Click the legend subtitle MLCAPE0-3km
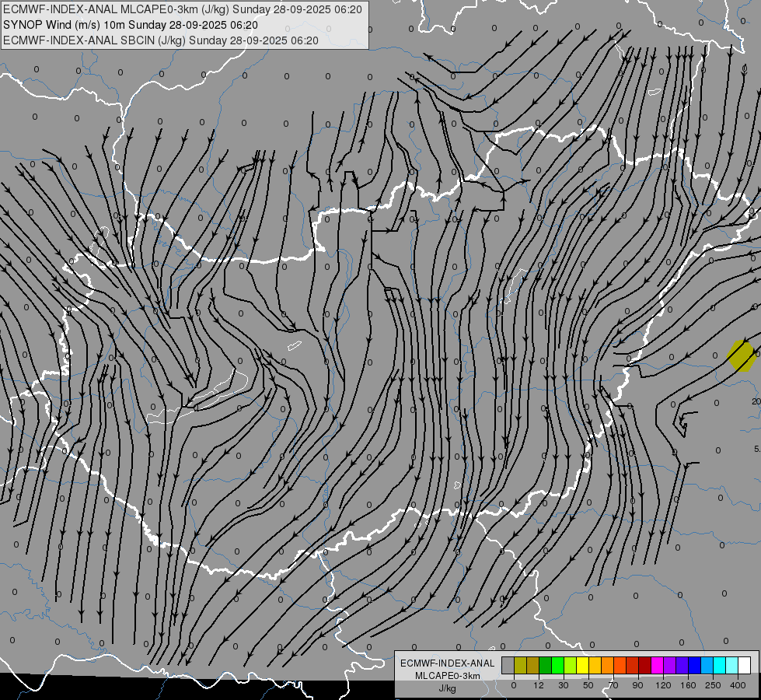This screenshot has height=700, width=761. 448,676
